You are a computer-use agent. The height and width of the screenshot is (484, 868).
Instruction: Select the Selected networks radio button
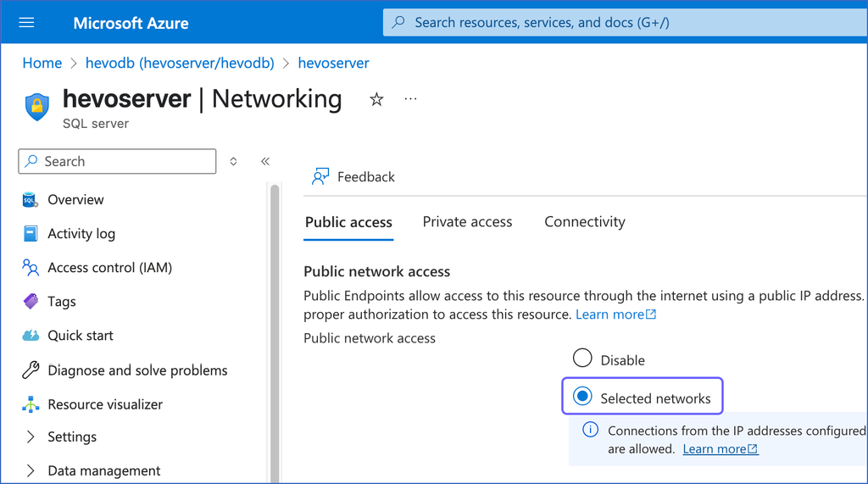click(x=582, y=397)
